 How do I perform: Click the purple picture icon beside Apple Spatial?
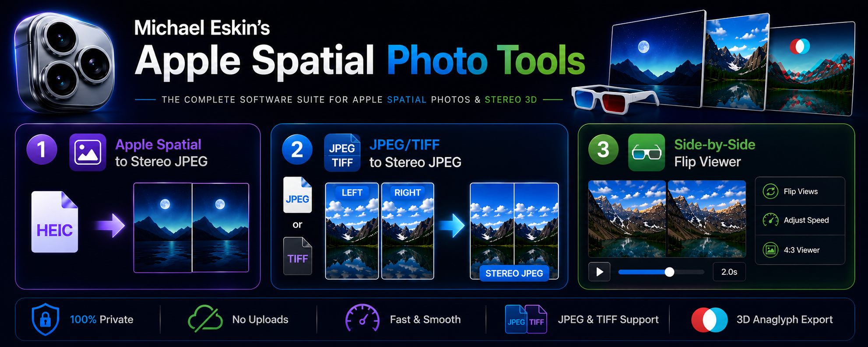pyautogui.click(x=88, y=152)
